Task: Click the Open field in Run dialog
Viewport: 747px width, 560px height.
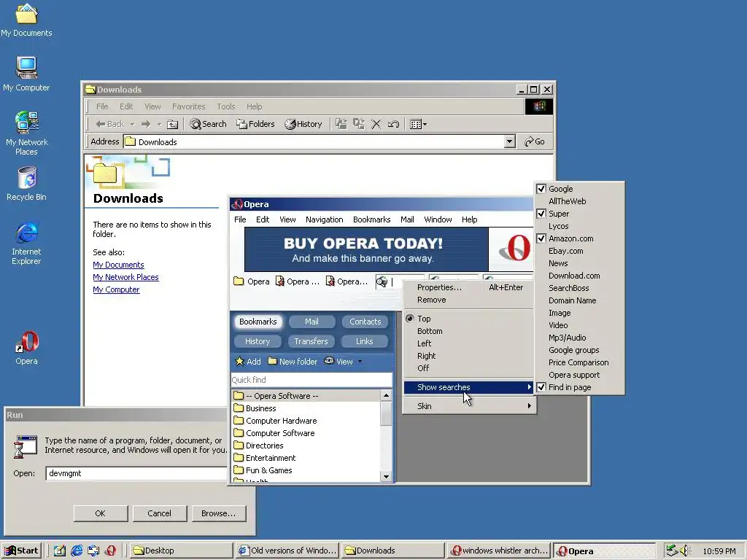Action: click(137, 473)
